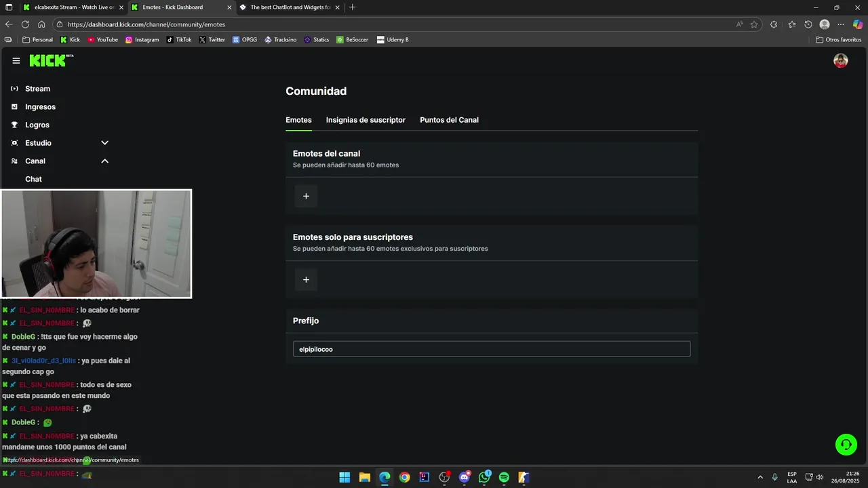The width and height of the screenshot is (868, 488).
Task: Open the OPGG bookmark
Action: point(244,39)
